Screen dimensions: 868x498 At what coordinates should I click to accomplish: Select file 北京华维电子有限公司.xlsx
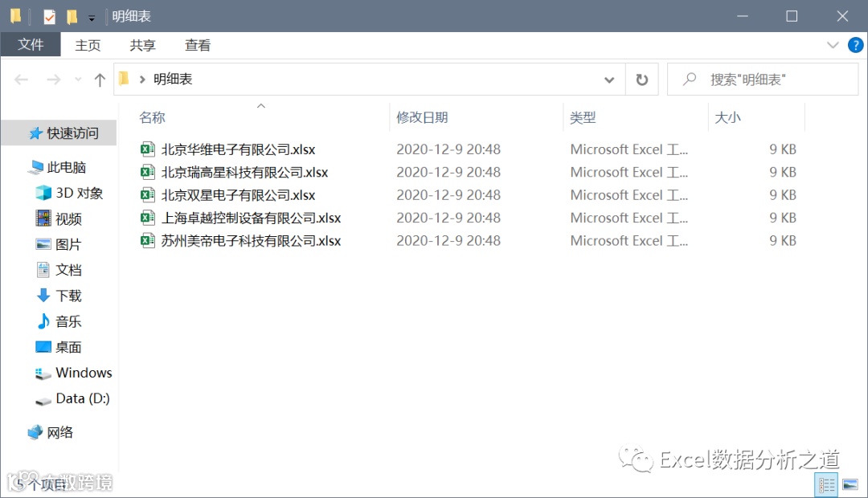pos(238,149)
